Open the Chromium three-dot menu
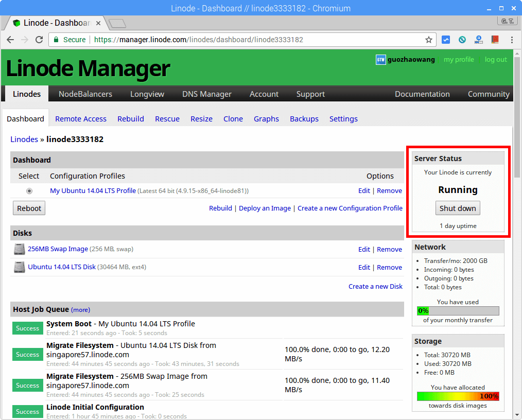 pyautogui.click(x=512, y=40)
